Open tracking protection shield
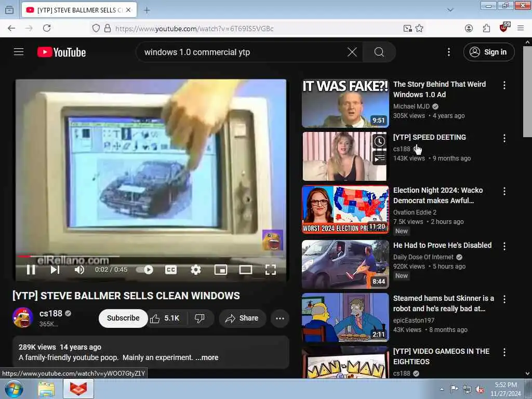 96,28
